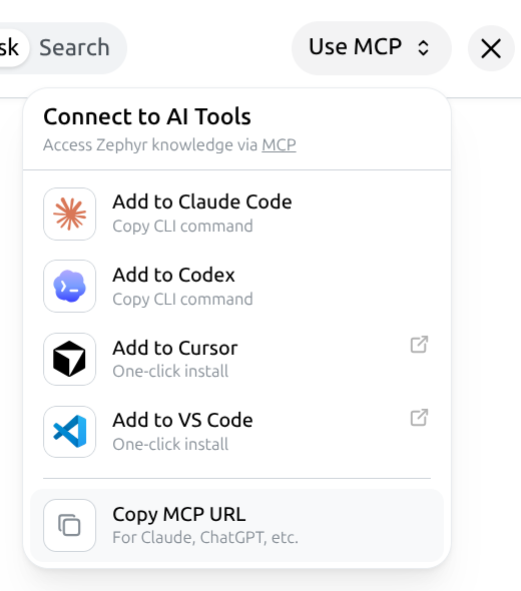Image resolution: width=521 pixels, height=591 pixels.
Task: Click the copy icon beside Copy MCP URL
Action: 70,525
